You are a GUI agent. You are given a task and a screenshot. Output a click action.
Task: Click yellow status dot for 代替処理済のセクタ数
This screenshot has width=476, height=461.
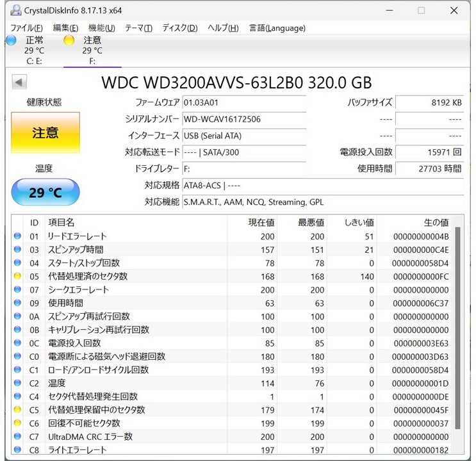(17, 276)
